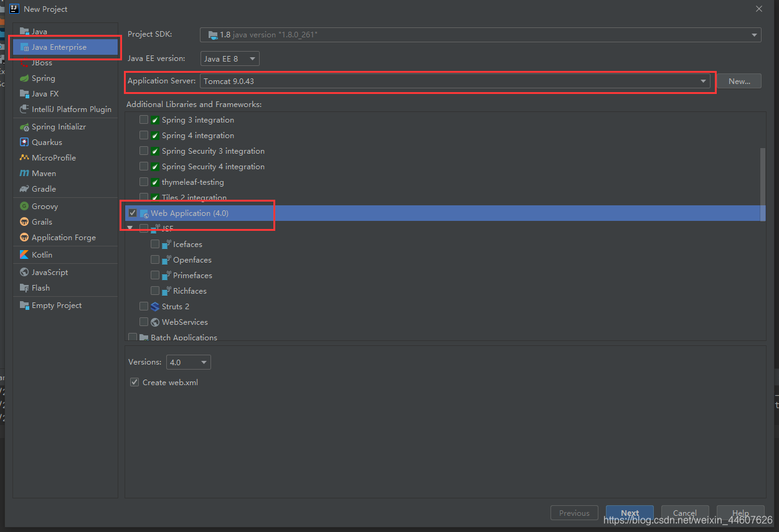Select Maven project type
Viewport: 779px width, 532px height.
pos(65,174)
